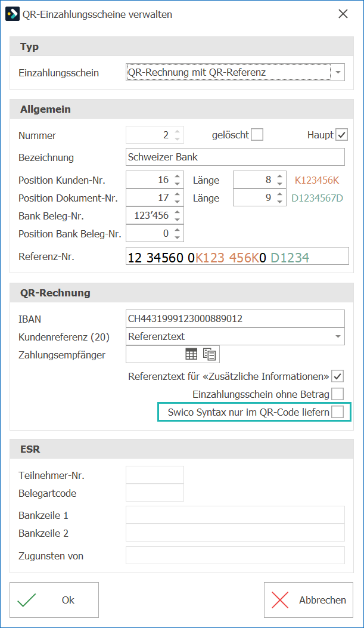Image resolution: width=364 pixels, height=628 pixels.
Task: Enable Swico Syntax nur im QR-Code liefern
Action: 338,412
